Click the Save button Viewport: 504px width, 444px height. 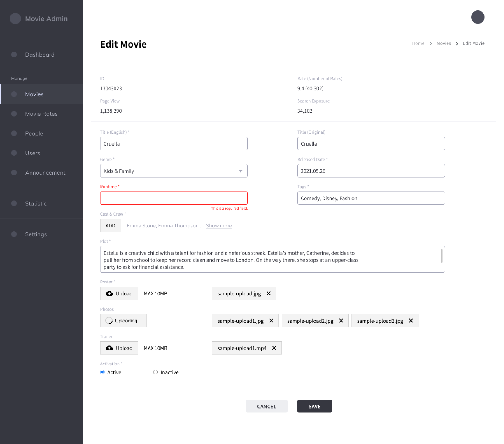tap(314, 406)
